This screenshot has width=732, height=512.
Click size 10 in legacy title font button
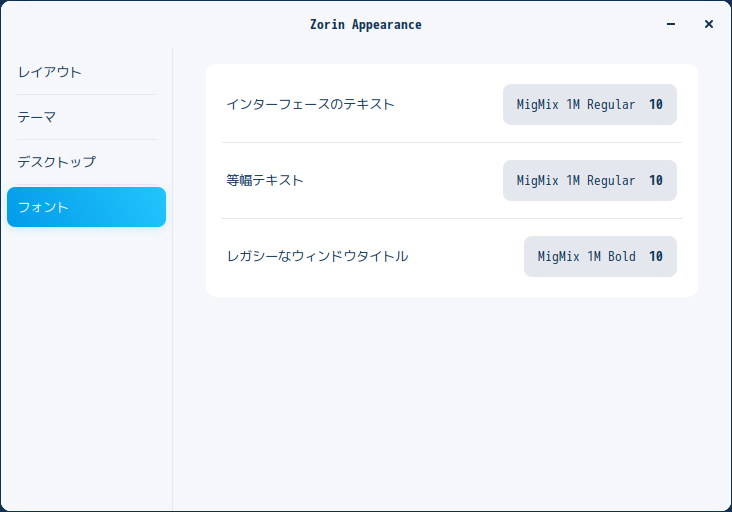point(656,256)
